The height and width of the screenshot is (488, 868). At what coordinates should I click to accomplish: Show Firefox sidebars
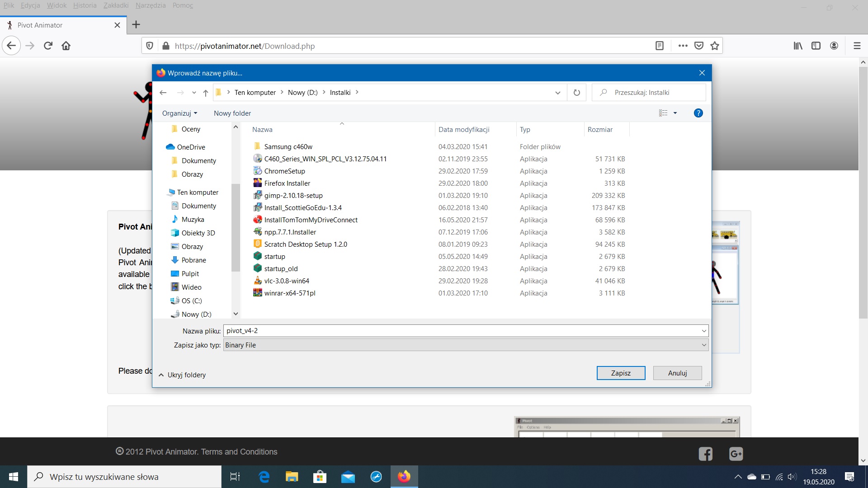point(816,46)
